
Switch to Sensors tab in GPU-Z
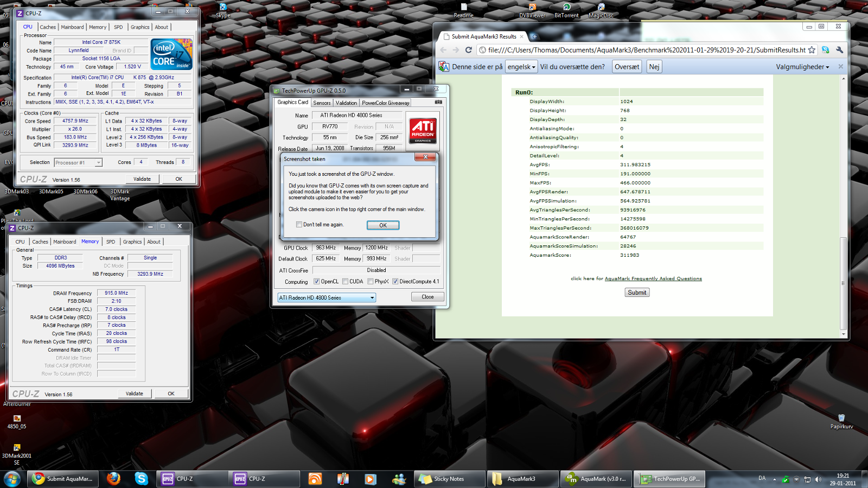322,103
